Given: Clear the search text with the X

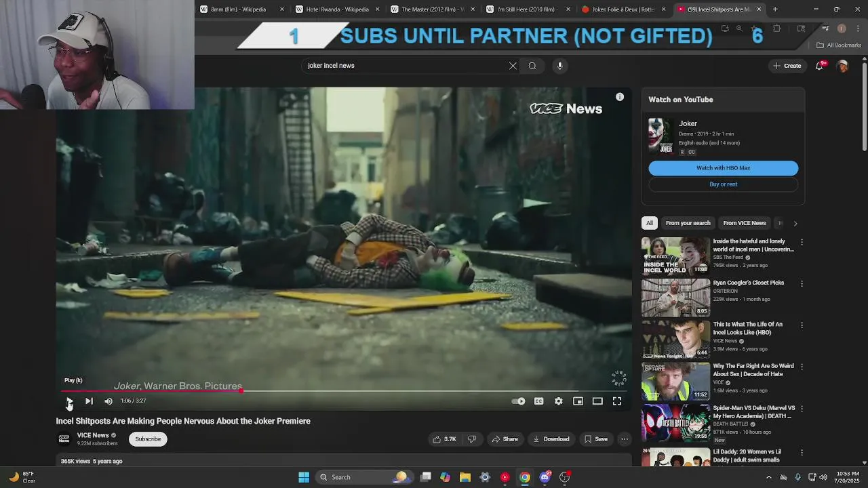Looking at the screenshot, I should [x=513, y=66].
